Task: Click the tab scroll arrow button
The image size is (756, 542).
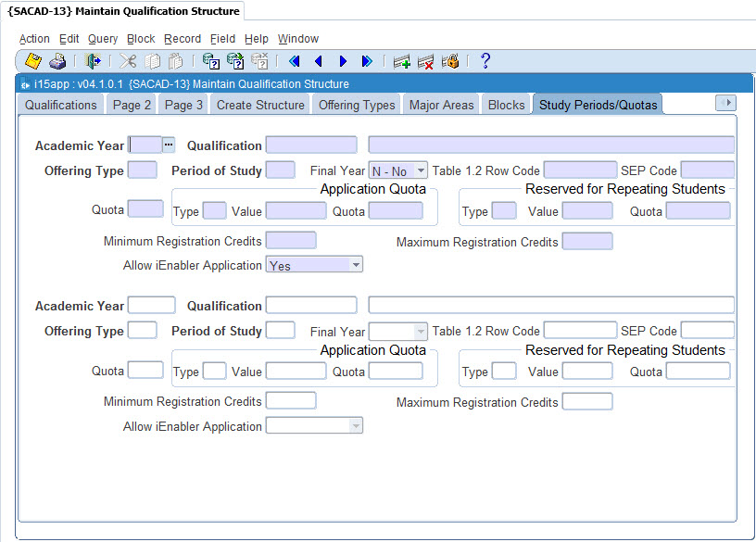Action: pyautogui.click(x=725, y=103)
